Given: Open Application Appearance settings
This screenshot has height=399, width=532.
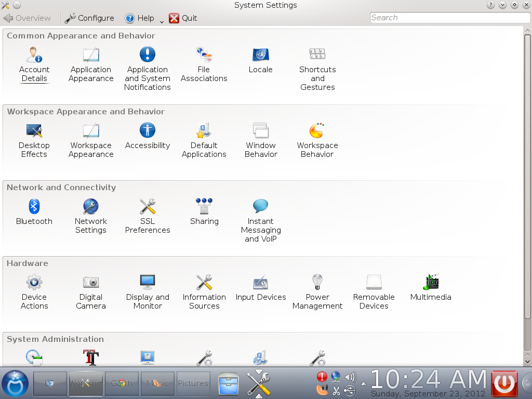Looking at the screenshot, I should [91, 65].
